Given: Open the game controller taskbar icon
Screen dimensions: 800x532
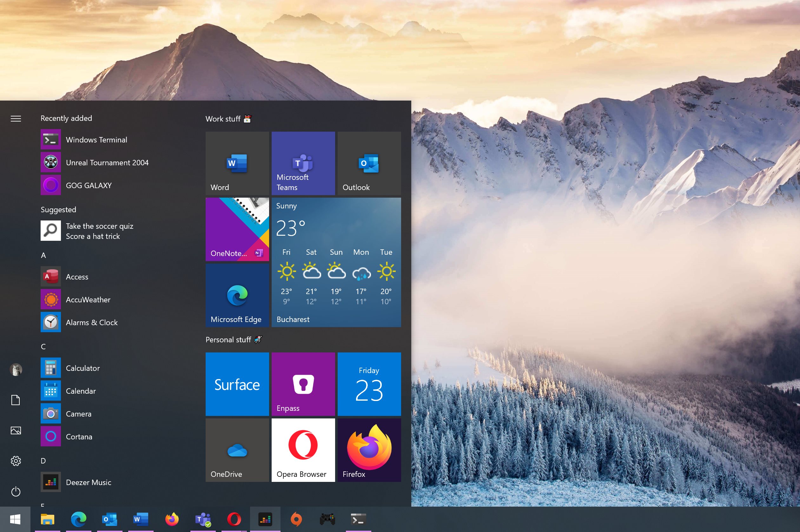Looking at the screenshot, I should pyautogui.click(x=327, y=519).
